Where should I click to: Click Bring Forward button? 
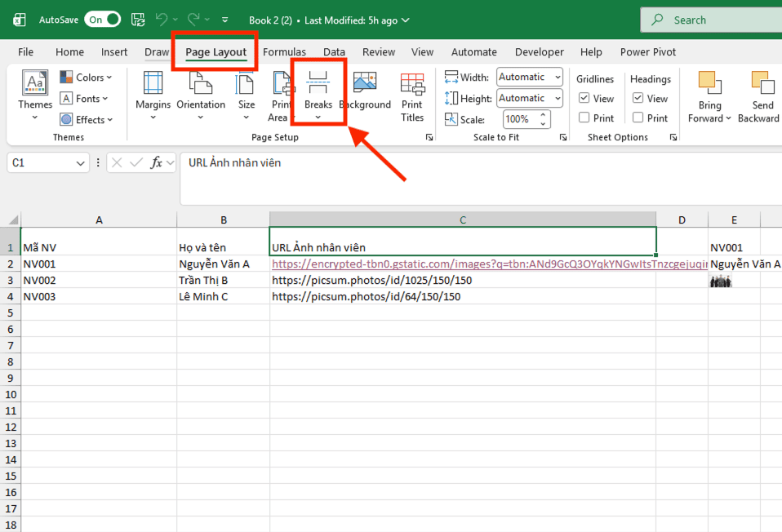[709, 97]
